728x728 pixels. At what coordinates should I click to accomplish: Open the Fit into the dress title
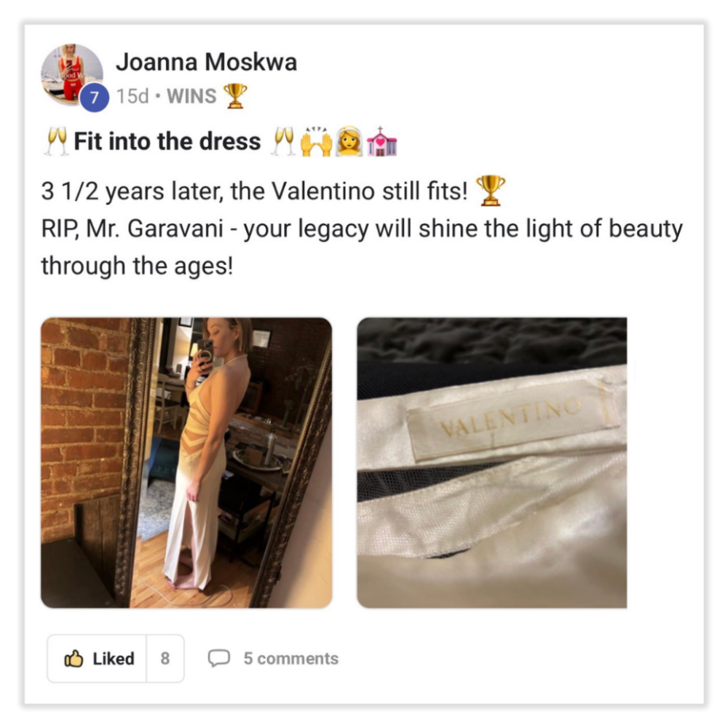click(167, 141)
